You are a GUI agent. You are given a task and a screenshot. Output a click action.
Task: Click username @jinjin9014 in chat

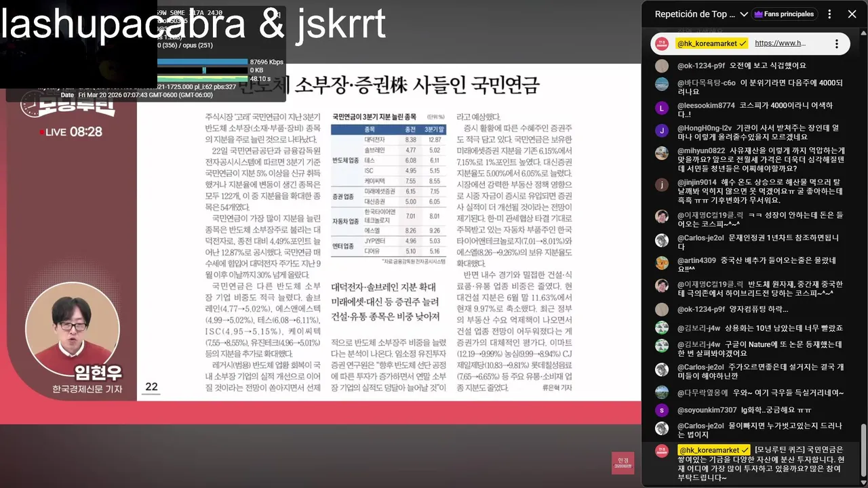coord(696,182)
